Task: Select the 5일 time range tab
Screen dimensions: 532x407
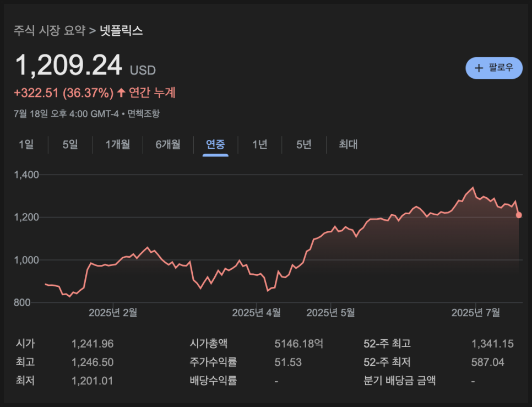Action: click(70, 144)
